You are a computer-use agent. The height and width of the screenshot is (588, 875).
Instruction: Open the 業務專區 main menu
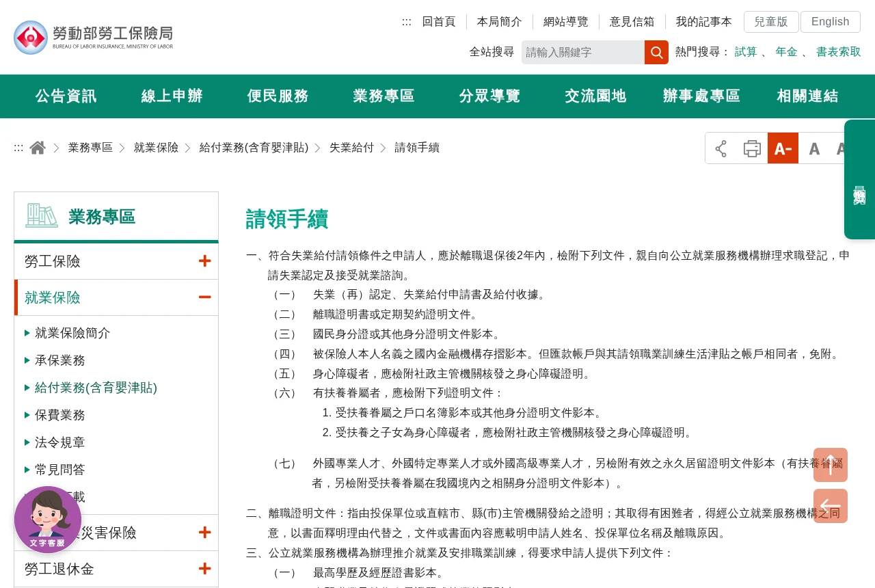[384, 96]
